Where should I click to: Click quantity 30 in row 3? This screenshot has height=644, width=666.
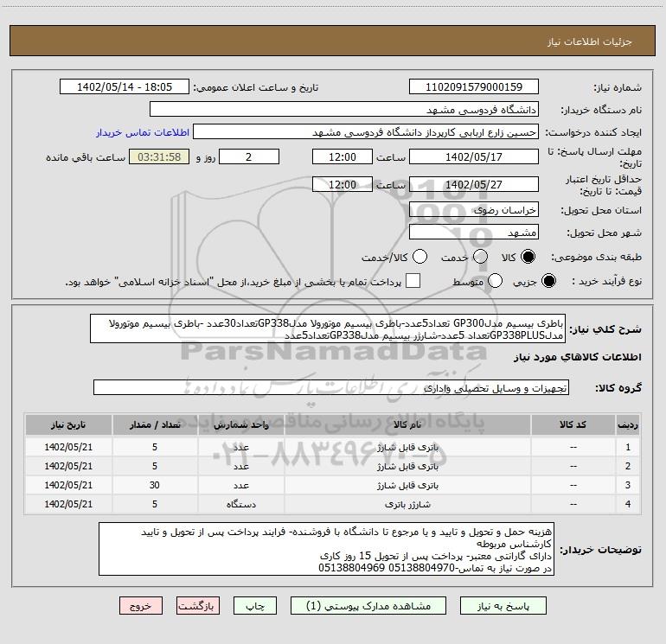(155, 485)
